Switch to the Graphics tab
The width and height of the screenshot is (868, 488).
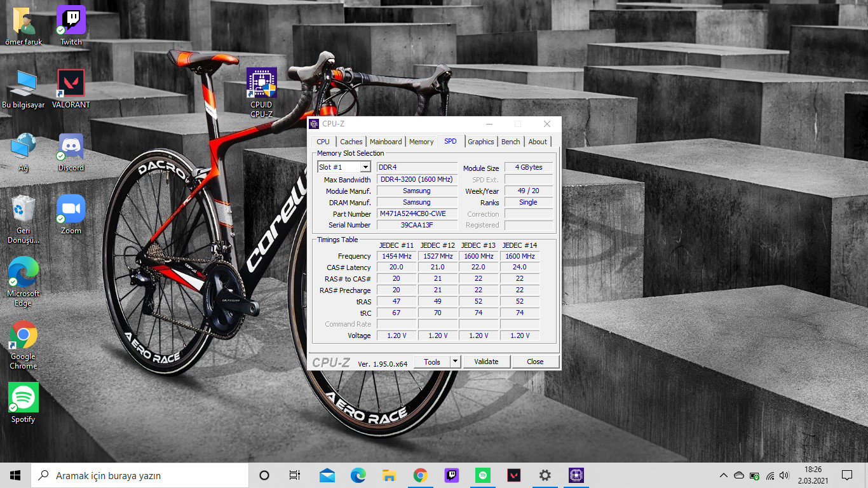(481, 142)
